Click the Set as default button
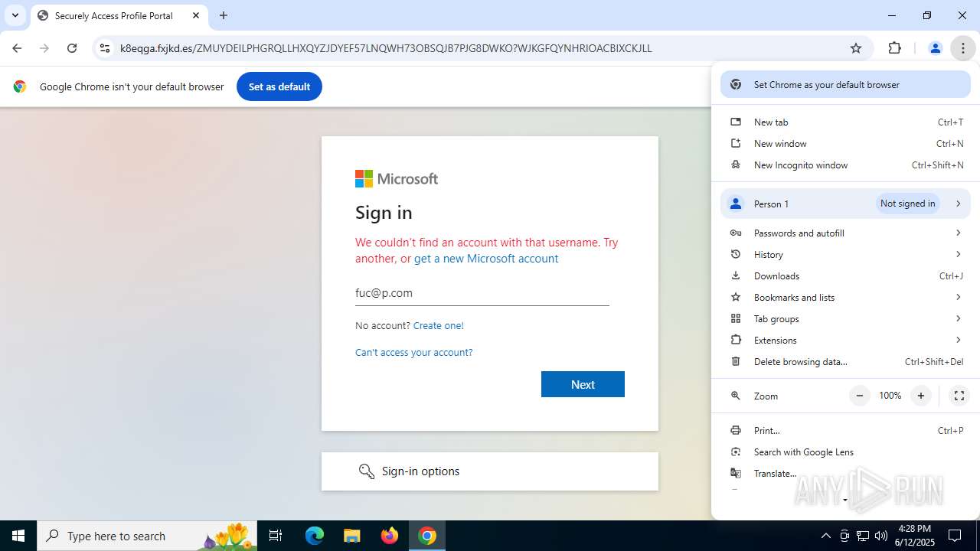Viewport: 980px width, 551px height. click(x=279, y=86)
